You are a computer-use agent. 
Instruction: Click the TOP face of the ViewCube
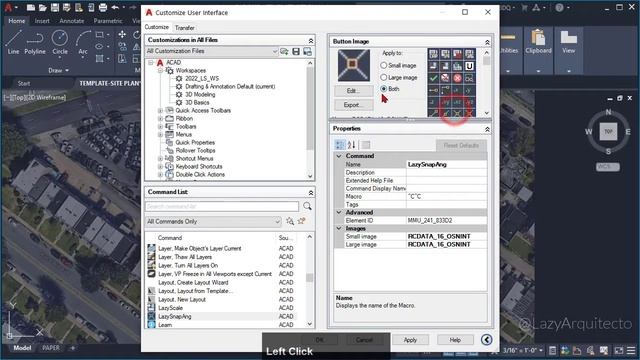(x=608, y=131)
